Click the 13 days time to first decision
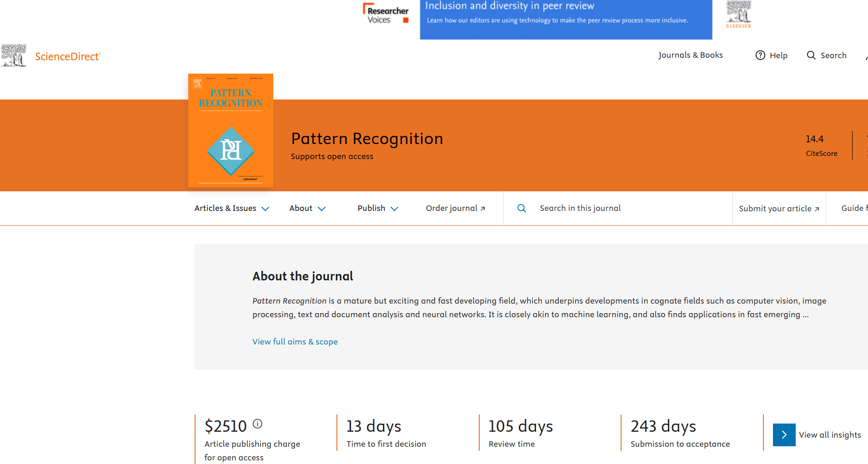The height and width of the screenshot is (464, 868). [374, 426]
